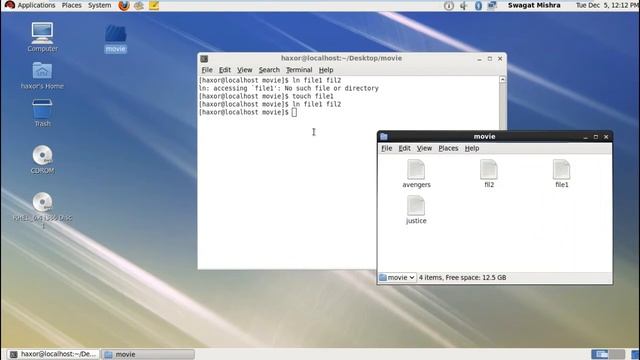This screenshot has height=360, width=640.
Task: Click the movie taskbar button
Action: [148, 354]
